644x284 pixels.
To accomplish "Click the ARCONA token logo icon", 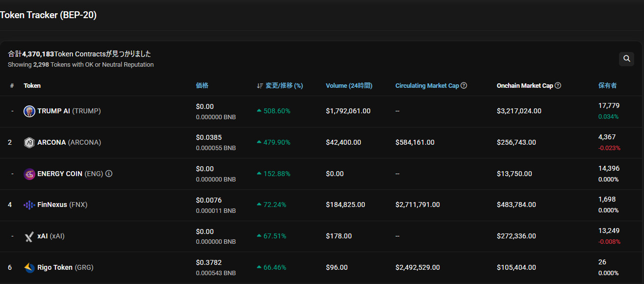I will click(29, 143).
